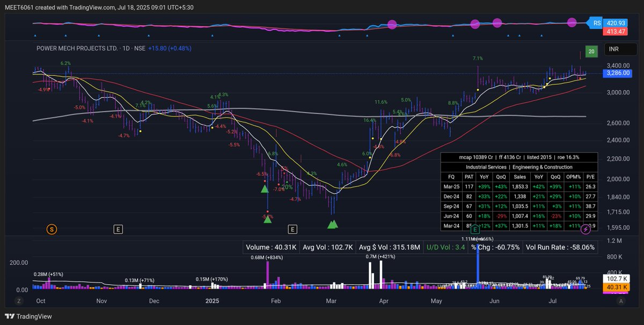Click the 420.93 RS value label
The height and width of the screenshot is (325, 644).
(616, 23)
